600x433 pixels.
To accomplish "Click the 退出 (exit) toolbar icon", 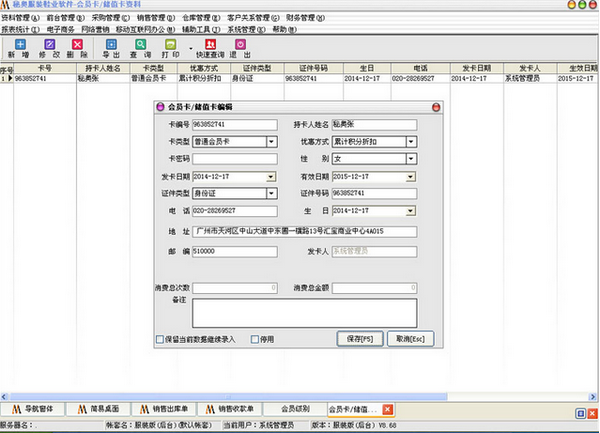I will (x=240, y=44).
